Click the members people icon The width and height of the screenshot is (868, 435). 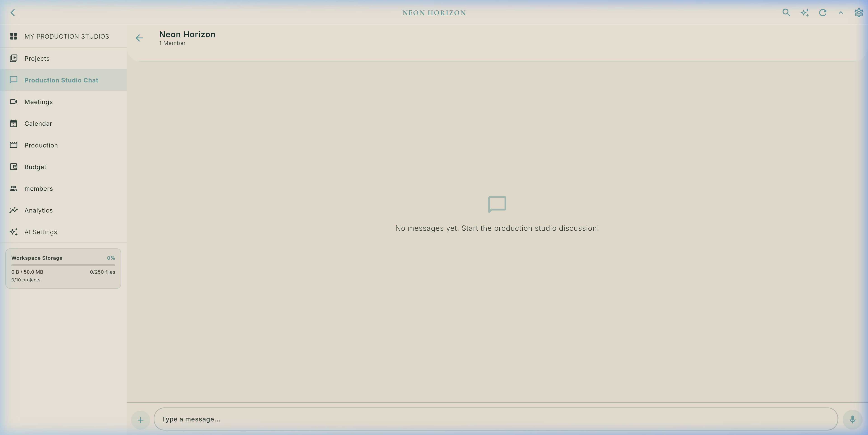coord(14,189)
